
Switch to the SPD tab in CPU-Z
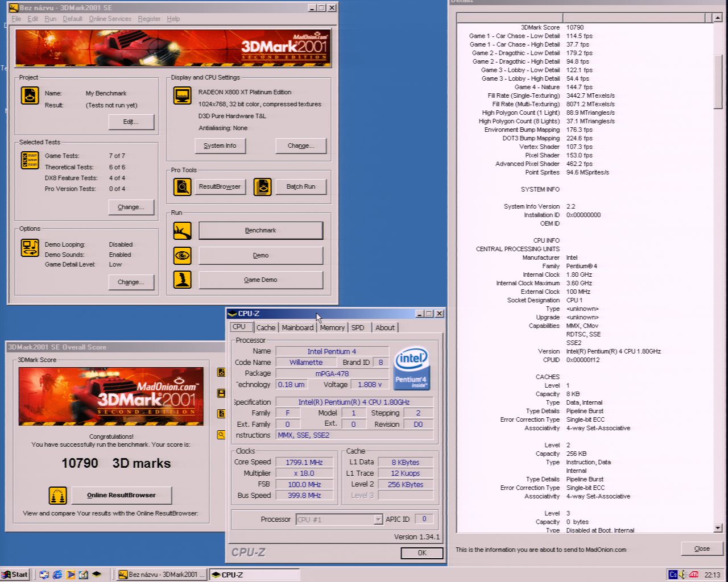pos(358,327)
